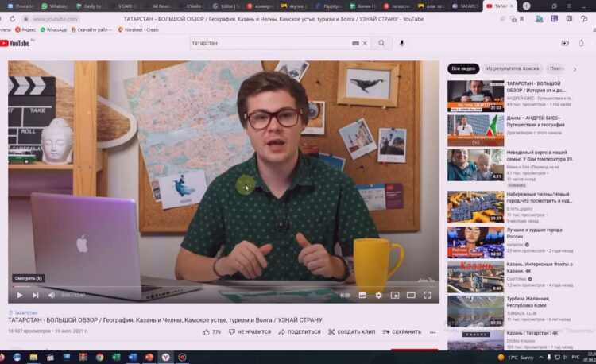Enter fullscreen mode in player
The height and width of the screenshot is (364, 596).
428,295
